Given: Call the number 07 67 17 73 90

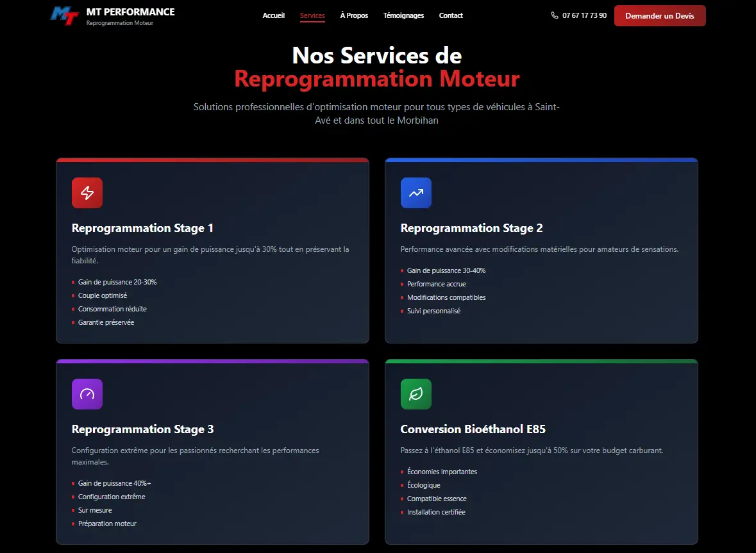Looking at the screenshot, I should coord(584,15).
